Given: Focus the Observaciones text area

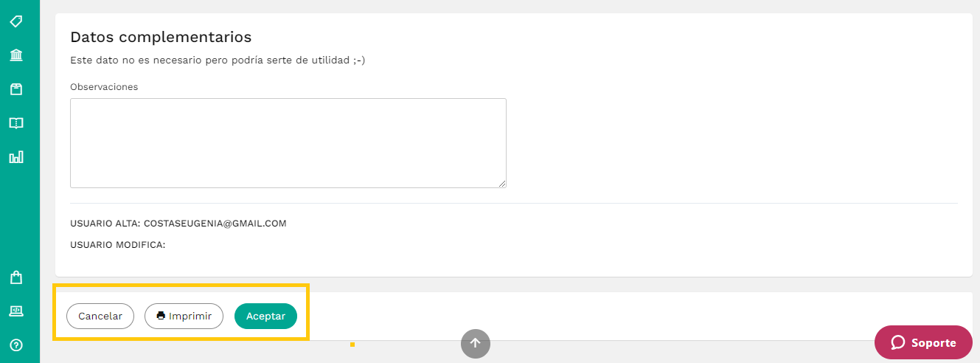Looking at the screenshot, I should 288,143.
